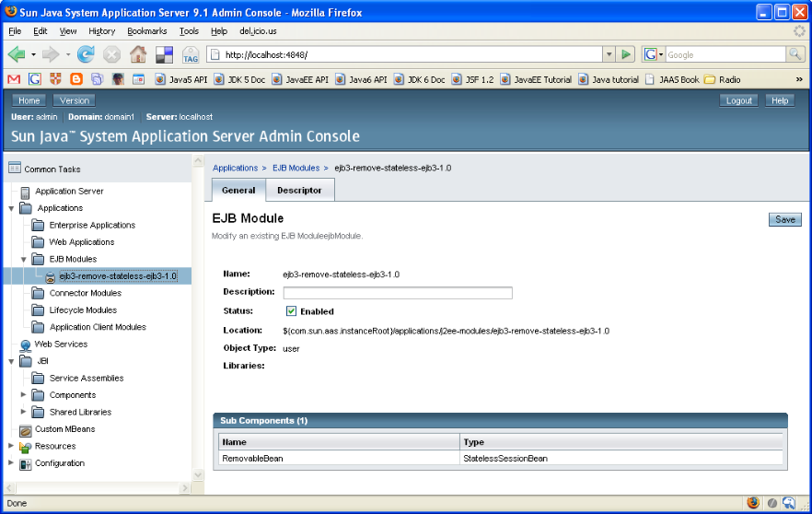Open the back button history dropdown

(x=33, y=53)
